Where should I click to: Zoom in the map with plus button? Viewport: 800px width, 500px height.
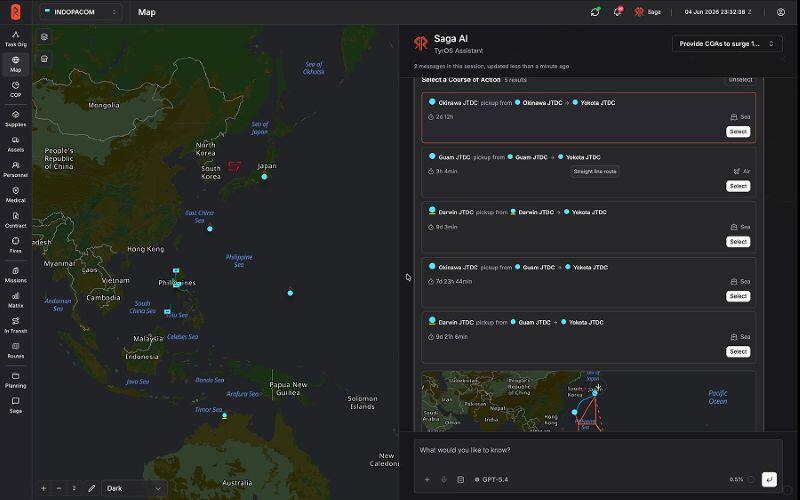44,488
